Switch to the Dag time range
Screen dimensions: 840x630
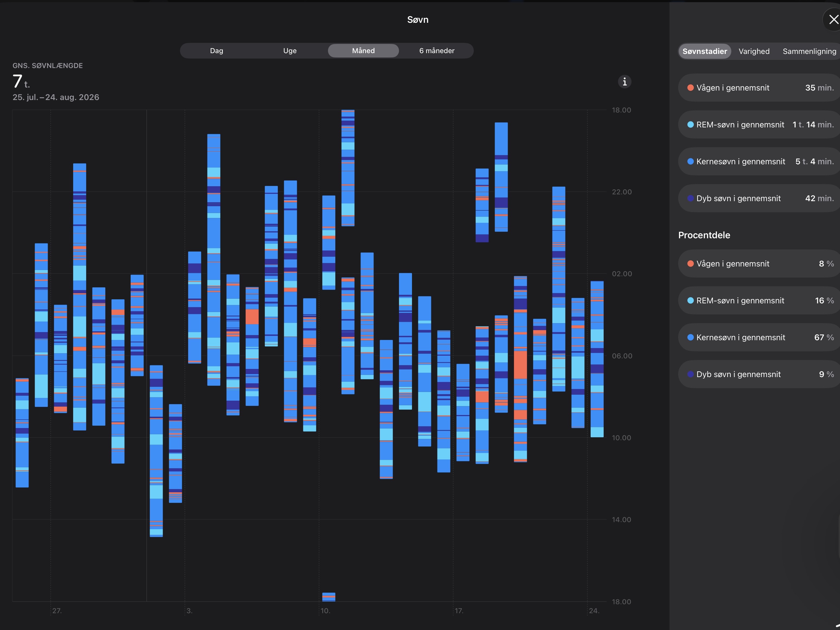[x=217, y=51]
